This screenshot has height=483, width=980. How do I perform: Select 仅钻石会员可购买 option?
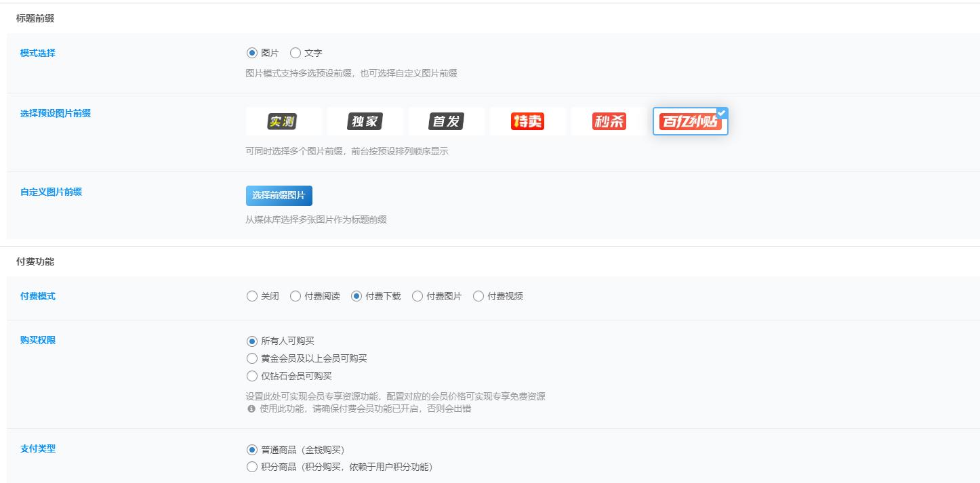[x=252, y=376]
